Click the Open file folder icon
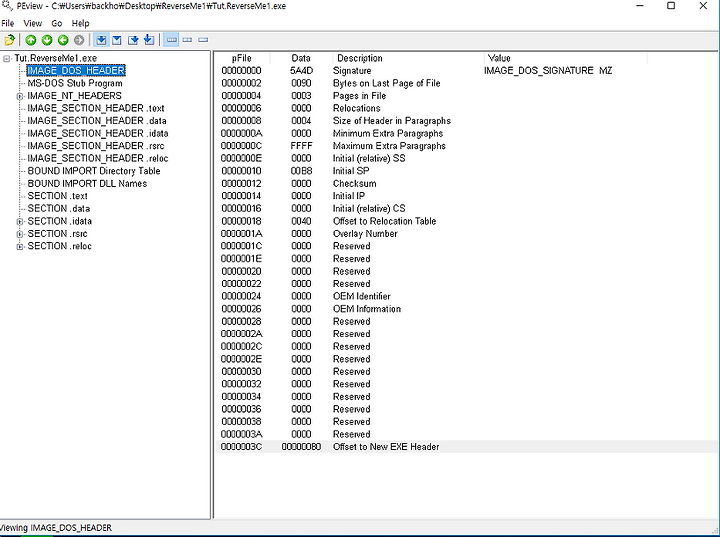 (x=9, y=40)
